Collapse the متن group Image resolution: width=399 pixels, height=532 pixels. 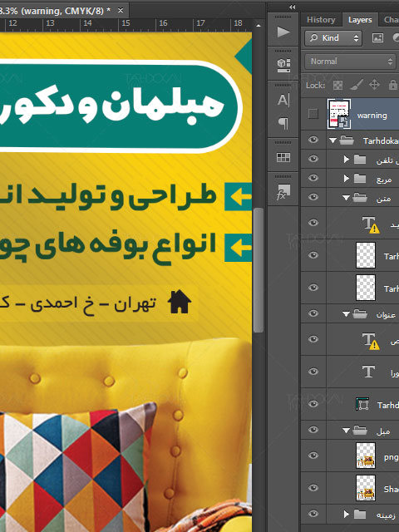[346, 198]
